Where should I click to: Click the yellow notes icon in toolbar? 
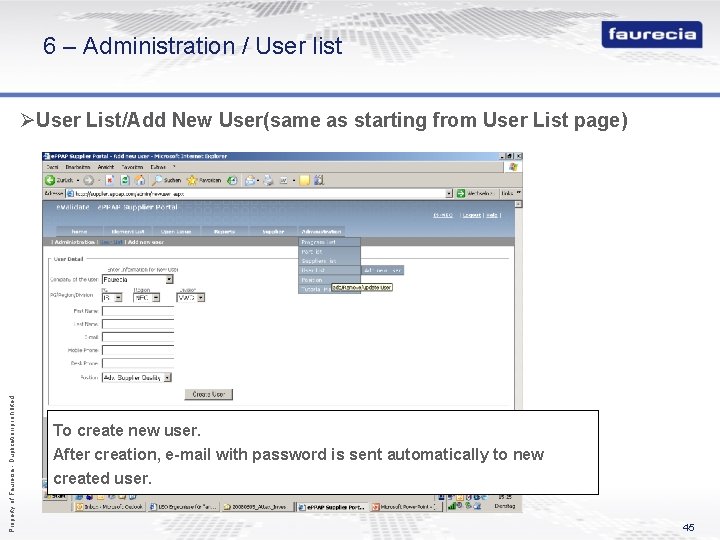304,180
